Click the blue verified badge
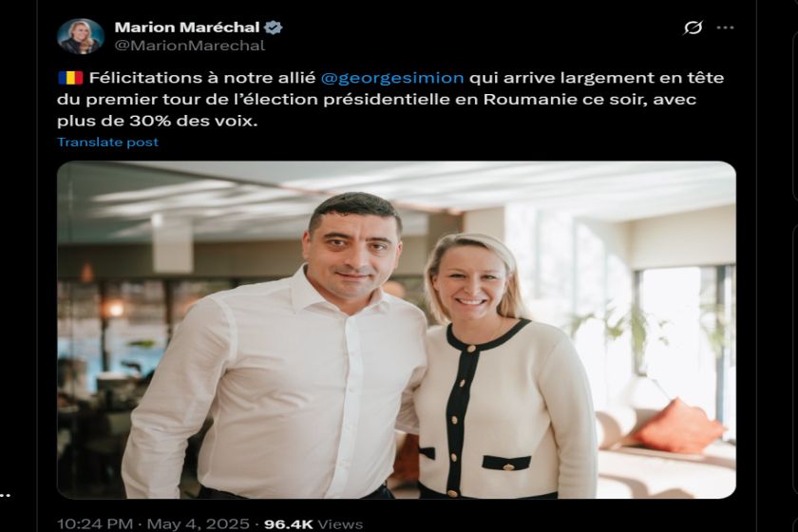This screenshot has height=532, width=798. point(274,28)
